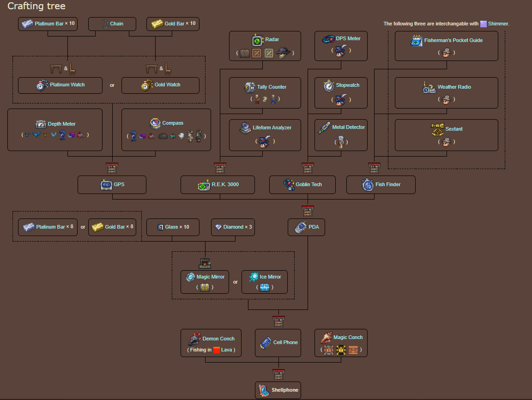Image resolution: width=532 pixels, height=400 pixels.
Task: Open the Metal Detector link
Action: pyautogui.click(x=348, y=127)
